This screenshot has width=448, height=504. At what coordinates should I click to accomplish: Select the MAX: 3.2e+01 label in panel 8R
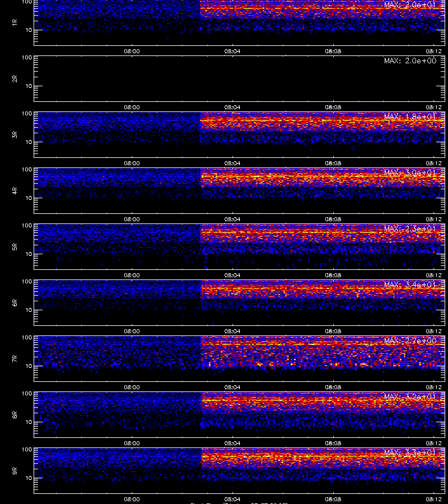[x=410, y=396]
